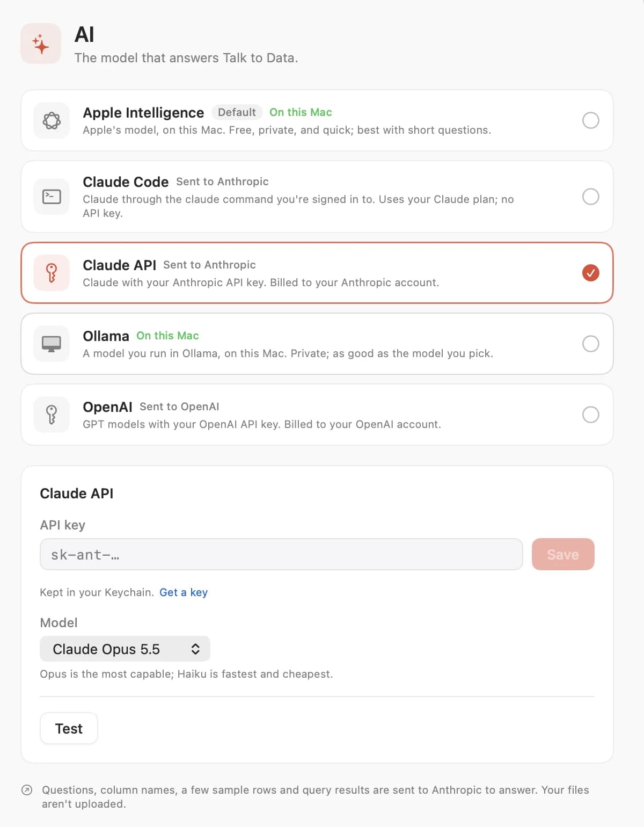Click the Claude API key icon

(x=52, y=273)
